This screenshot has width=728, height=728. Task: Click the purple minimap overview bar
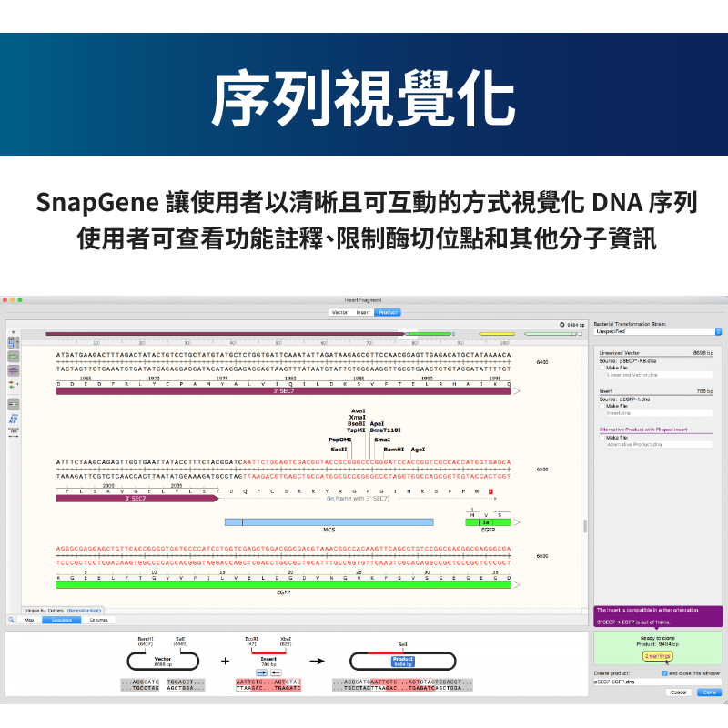point(225,334)
